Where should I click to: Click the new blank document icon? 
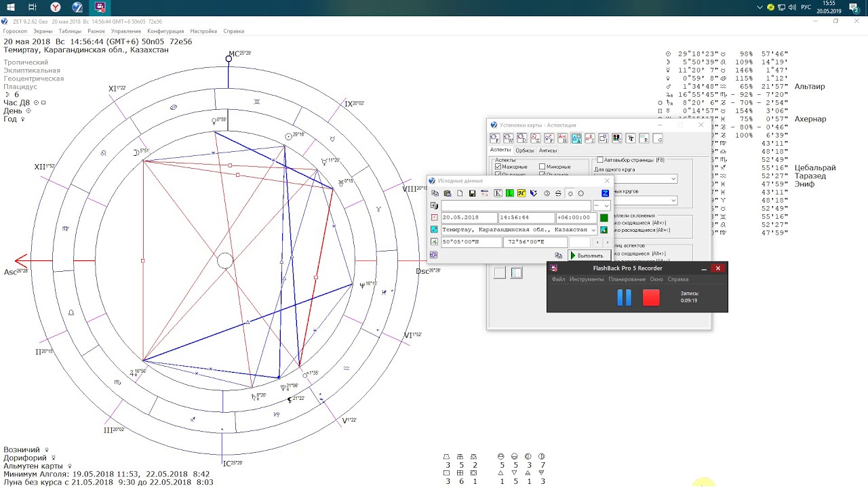tap(460, 193)
